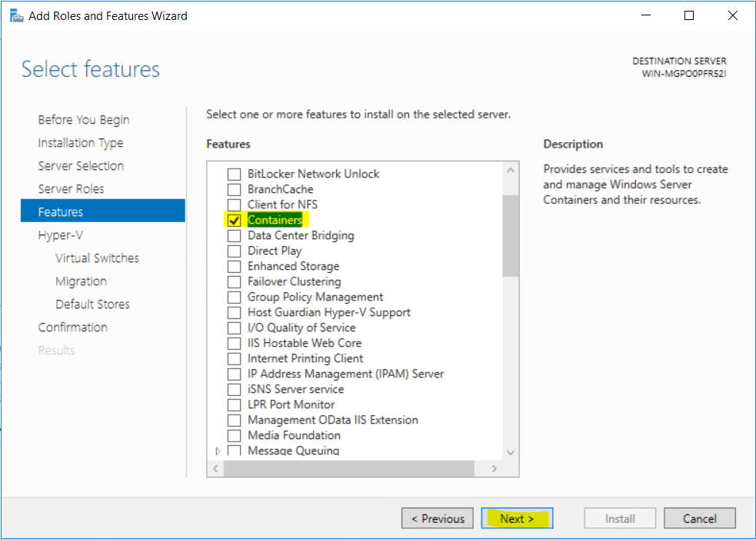
Task: Check BitLocker Network Unlock
Action: point(235,174)
